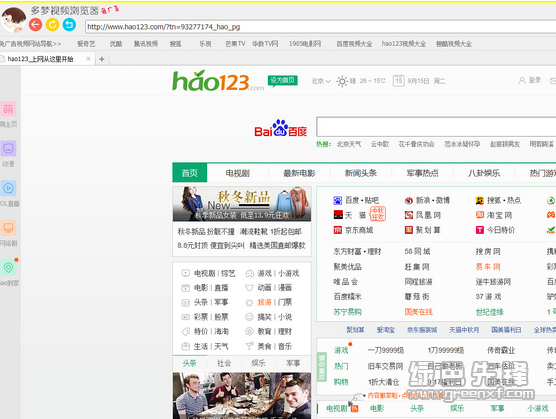This screenshot has width=556, height=419.
Task: Expand the 北京 city dropdown
Action: (x=321, y=81)
